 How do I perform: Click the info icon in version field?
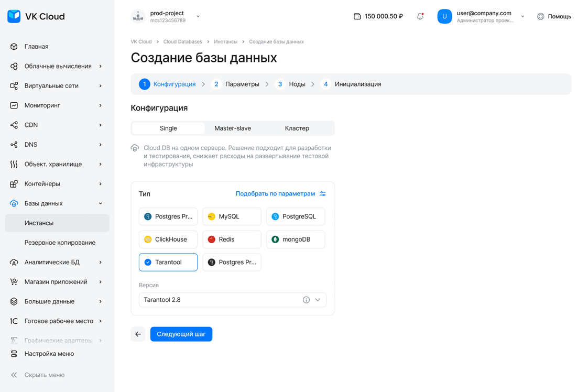click(306, 300)
